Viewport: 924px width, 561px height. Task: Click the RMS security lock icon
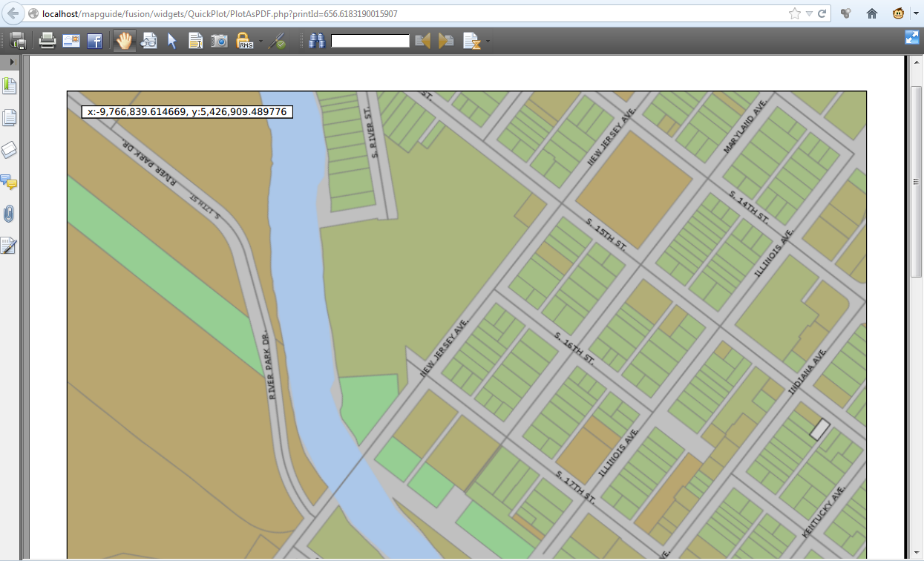243,41
